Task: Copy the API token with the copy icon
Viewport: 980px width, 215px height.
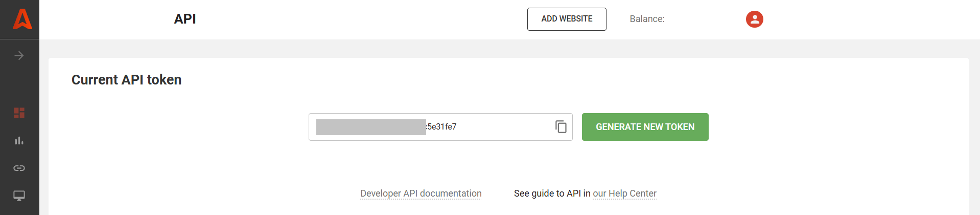Action: 561,126
